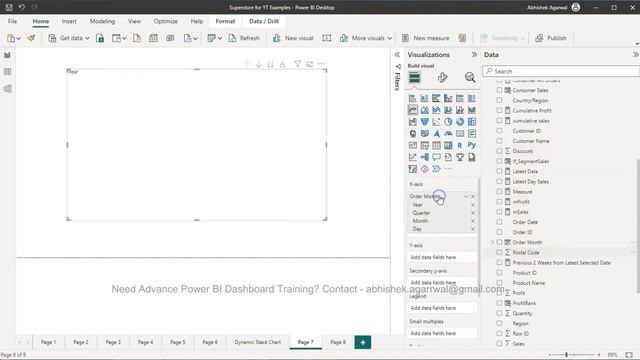Select the stacked bar chart visual

(413, 98)
